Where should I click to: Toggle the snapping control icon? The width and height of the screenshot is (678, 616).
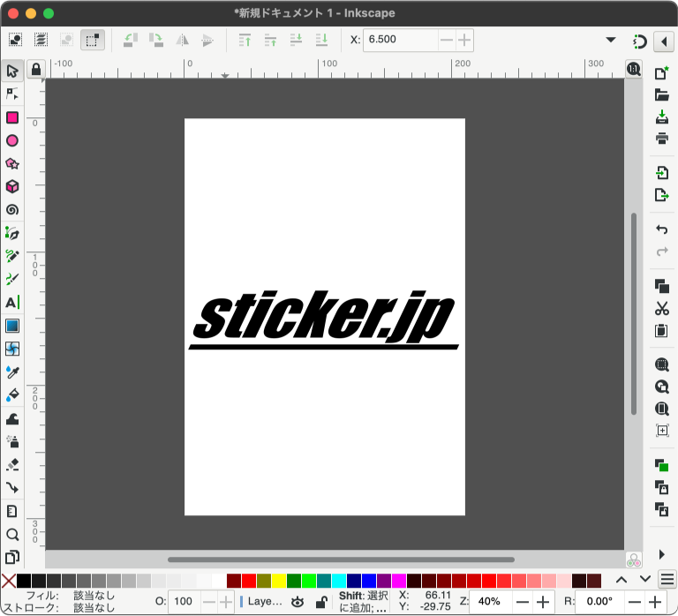click(x=639, y=41)
